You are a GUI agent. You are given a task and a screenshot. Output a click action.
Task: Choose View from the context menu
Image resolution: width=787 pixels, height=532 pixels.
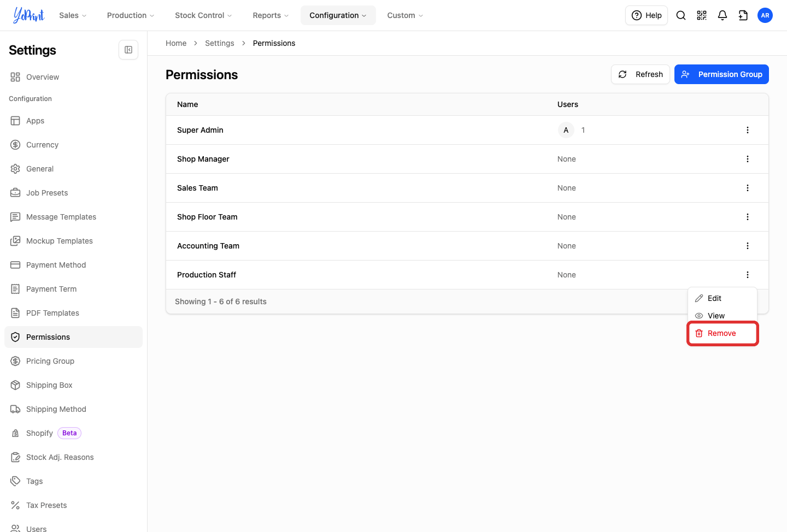tap(723, 316)
